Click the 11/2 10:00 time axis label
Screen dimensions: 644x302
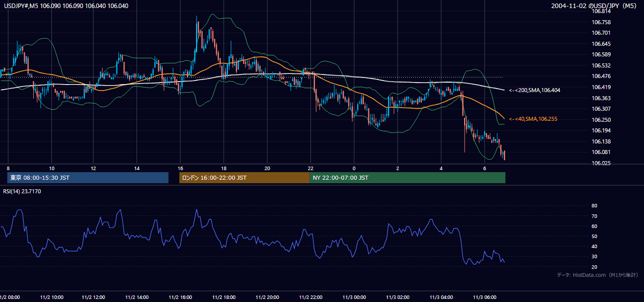tap(52, 297)
